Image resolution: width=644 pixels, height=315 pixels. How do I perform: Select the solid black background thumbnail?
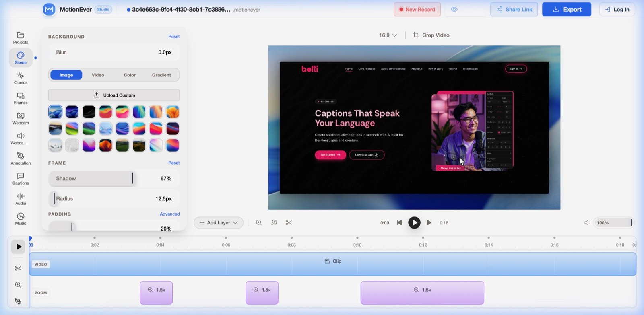89,112
